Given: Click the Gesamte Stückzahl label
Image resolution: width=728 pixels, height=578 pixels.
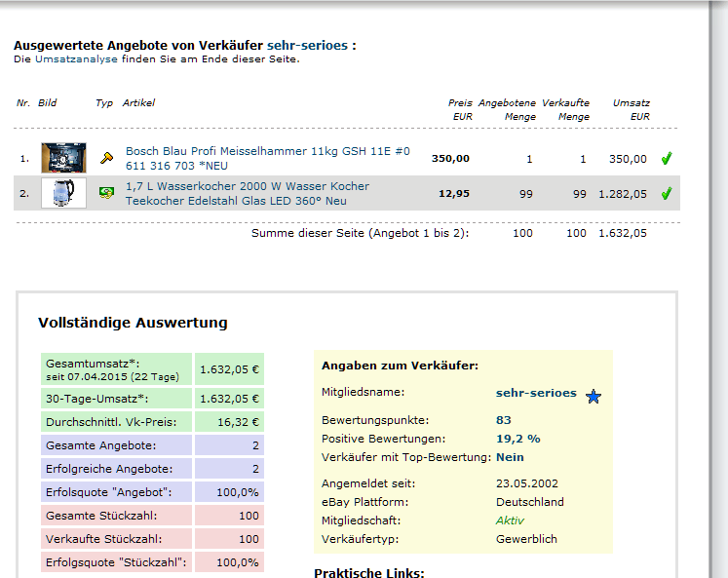Looking at the screenshot, I should tap(116, 516).
